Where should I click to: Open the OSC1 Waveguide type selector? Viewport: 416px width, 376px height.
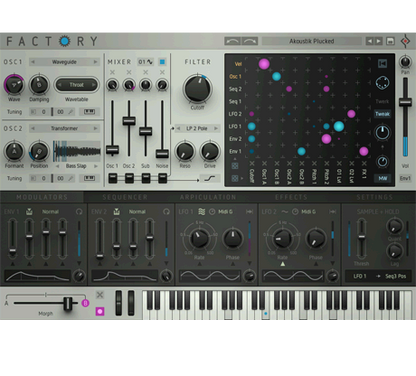tap(64, 62)
